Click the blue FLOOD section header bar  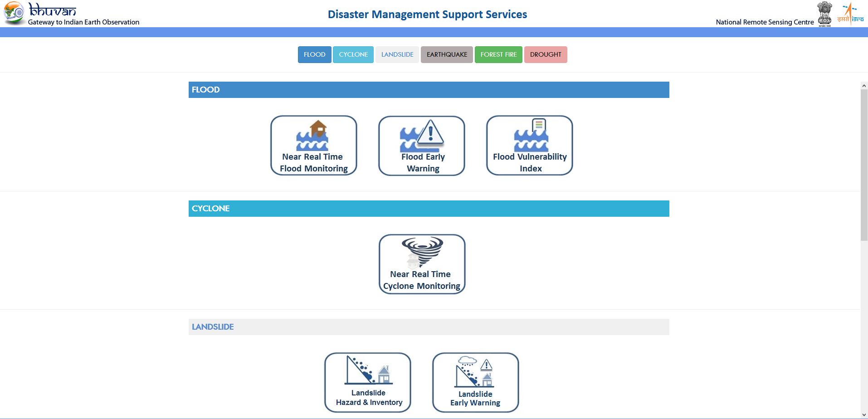coord(429,90)
